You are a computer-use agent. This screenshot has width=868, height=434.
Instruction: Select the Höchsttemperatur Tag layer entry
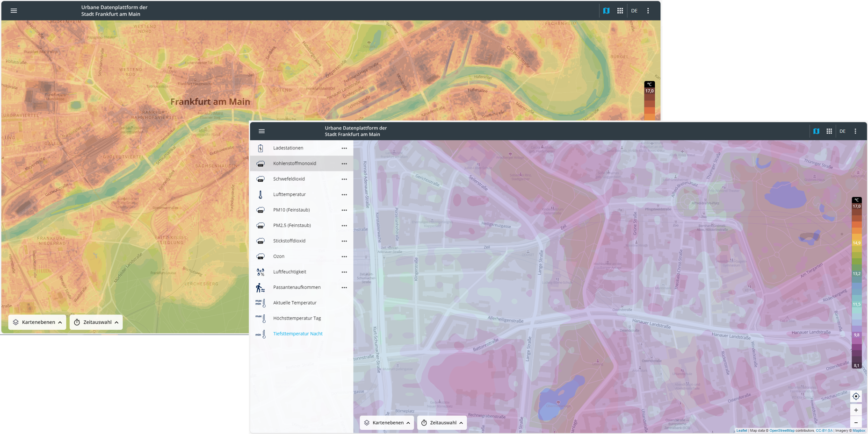point(297,318)
